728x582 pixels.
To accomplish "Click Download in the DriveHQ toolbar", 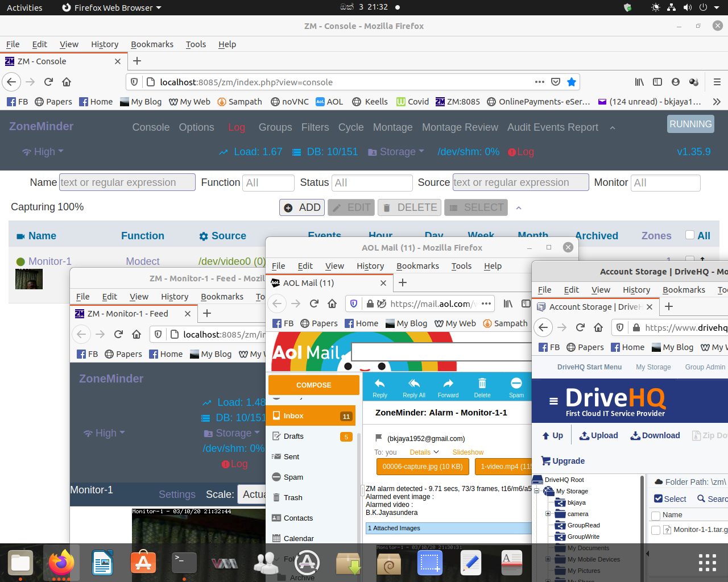I will coord(655,435).
